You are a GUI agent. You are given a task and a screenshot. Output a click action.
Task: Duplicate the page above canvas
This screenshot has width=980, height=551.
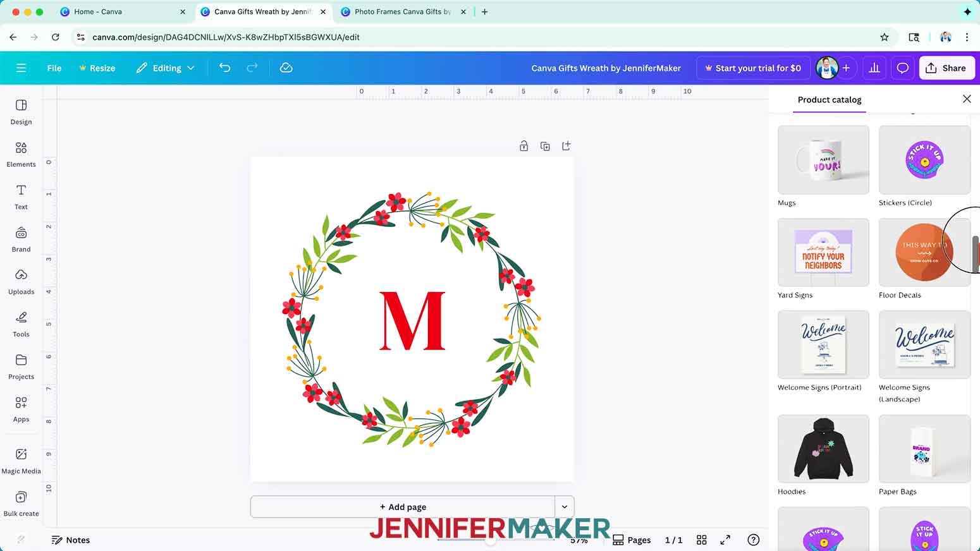(x=545, y=146)
